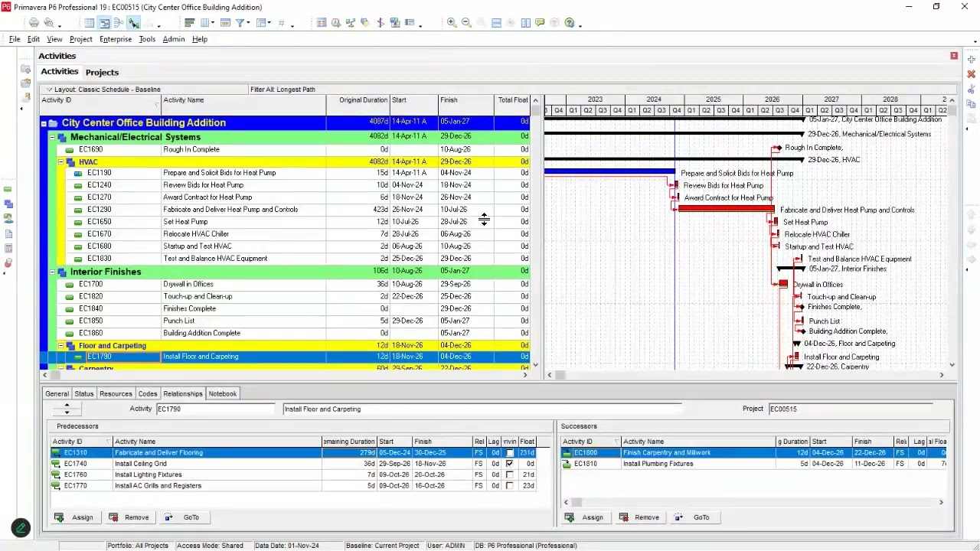Open the Layout: Classic Schedule dropdown
The image size is (980, 551).
coord(50,90)
